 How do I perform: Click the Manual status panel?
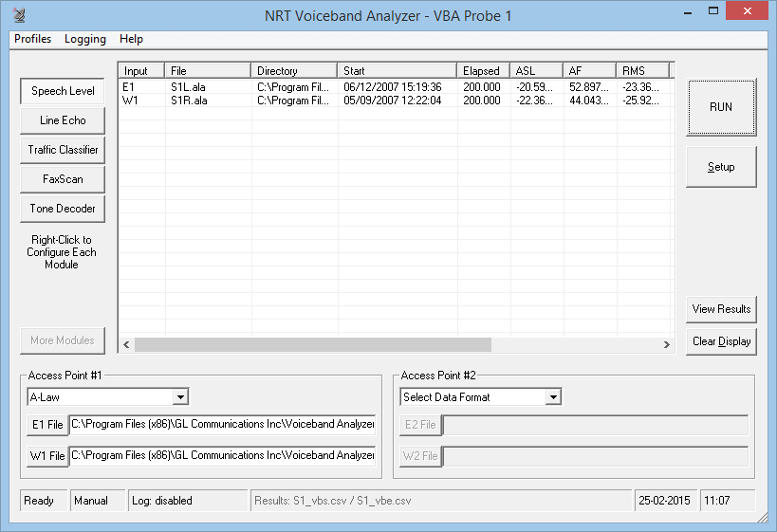point(98,501)
